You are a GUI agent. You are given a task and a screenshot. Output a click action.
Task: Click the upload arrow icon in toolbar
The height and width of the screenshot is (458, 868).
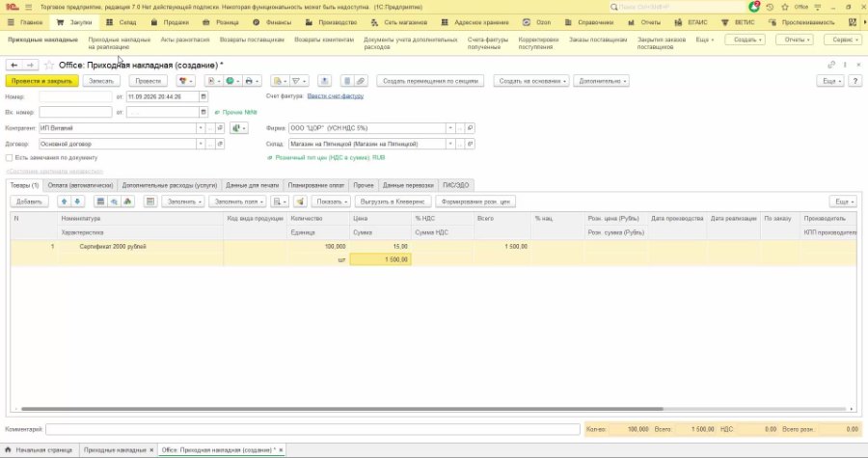(x=324, y=81)
